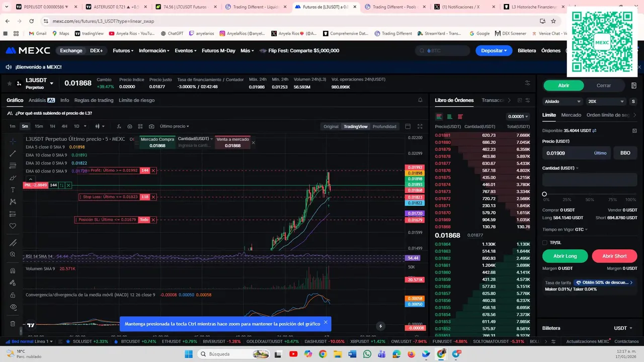
Task: Select the 15m timeframe
Action: click(x=39, y=126)
